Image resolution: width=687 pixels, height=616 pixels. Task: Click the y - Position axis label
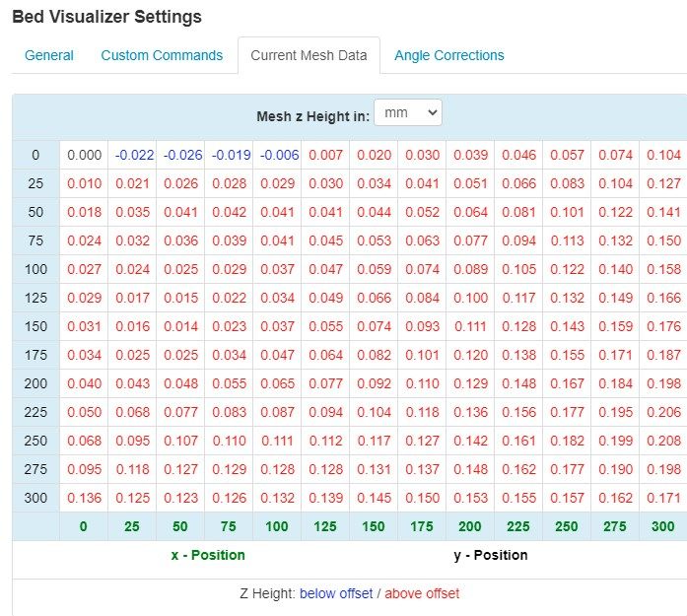pos(491,555)
